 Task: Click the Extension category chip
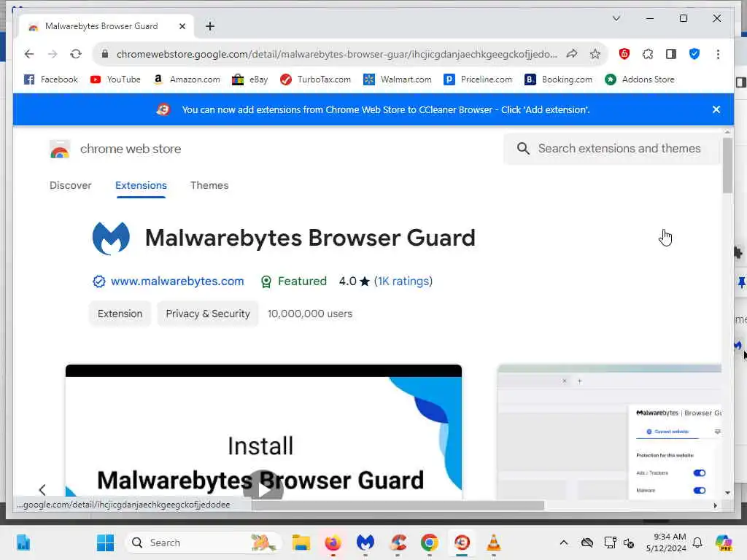(x=120, y=314)
